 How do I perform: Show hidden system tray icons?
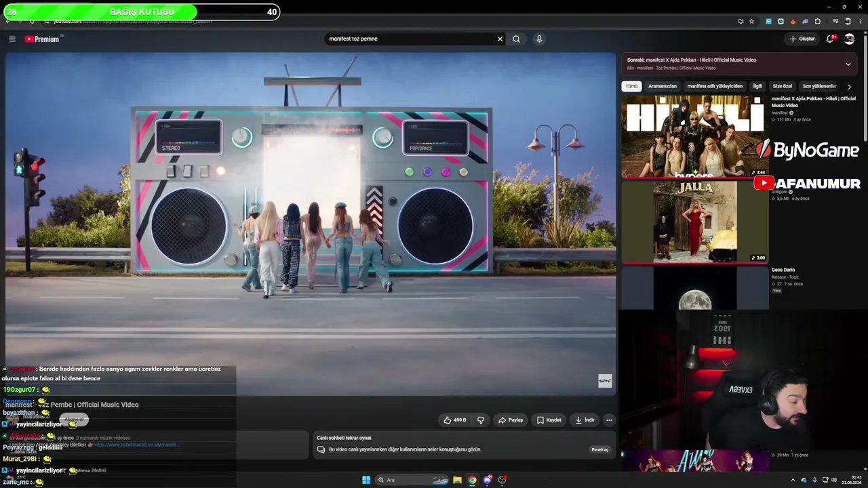[x=793, y=480]
